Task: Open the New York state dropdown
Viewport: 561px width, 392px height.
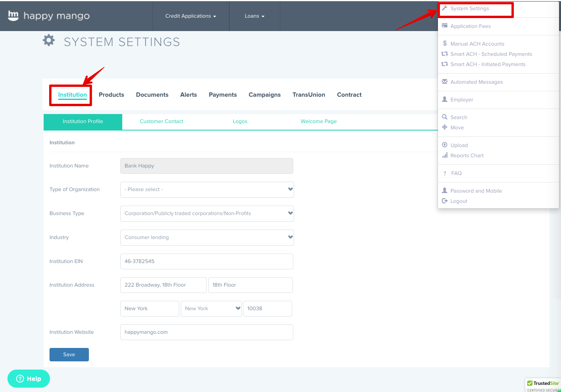Action: pos(211,309)
